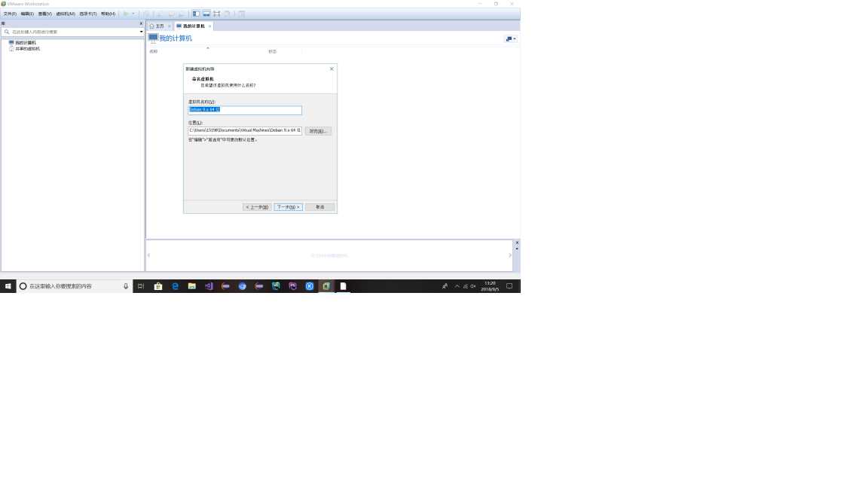Expand the library search dropdown arrow
The image size is (868, 488).
point(141,32)
